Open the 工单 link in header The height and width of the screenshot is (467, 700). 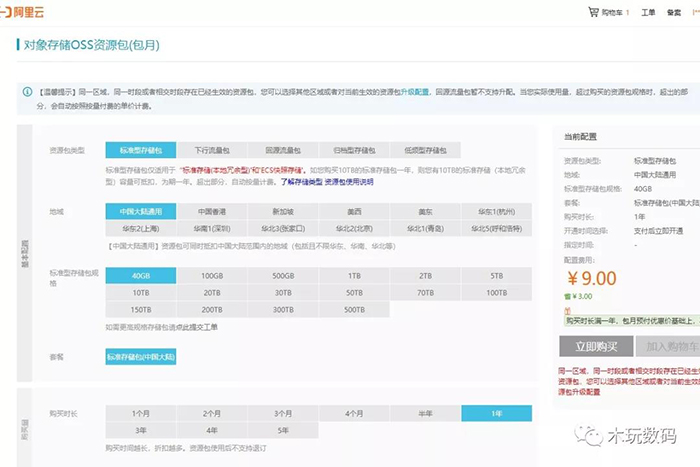[x=648, y=13]
